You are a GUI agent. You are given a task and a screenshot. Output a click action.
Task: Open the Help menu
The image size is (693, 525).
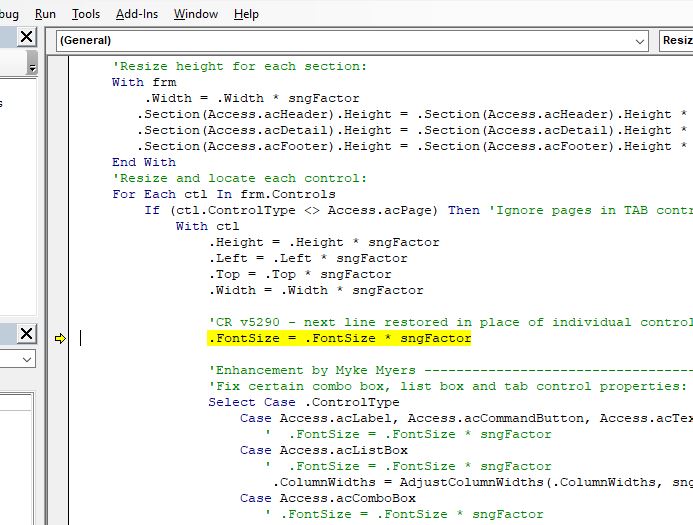click(246, 14)
